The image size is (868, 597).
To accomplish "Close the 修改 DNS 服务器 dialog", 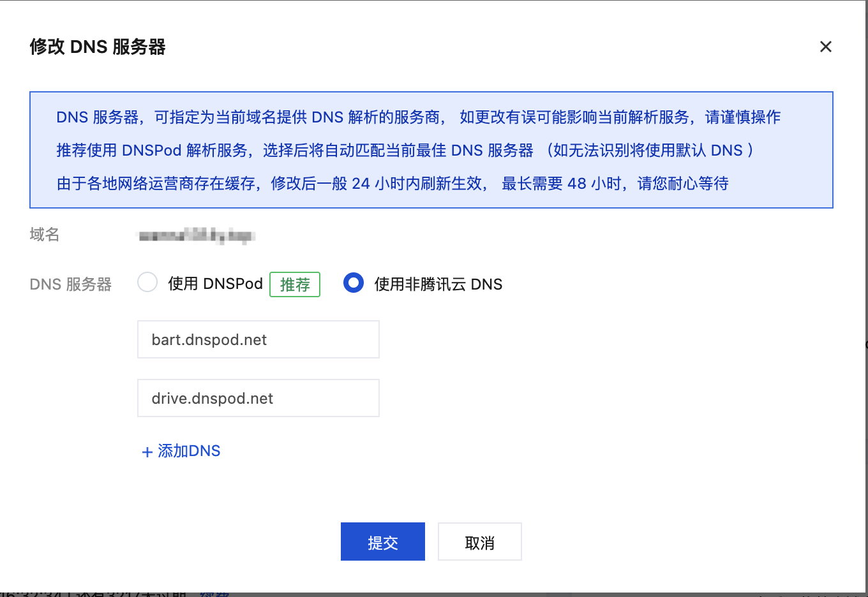I will click(825, 47).
